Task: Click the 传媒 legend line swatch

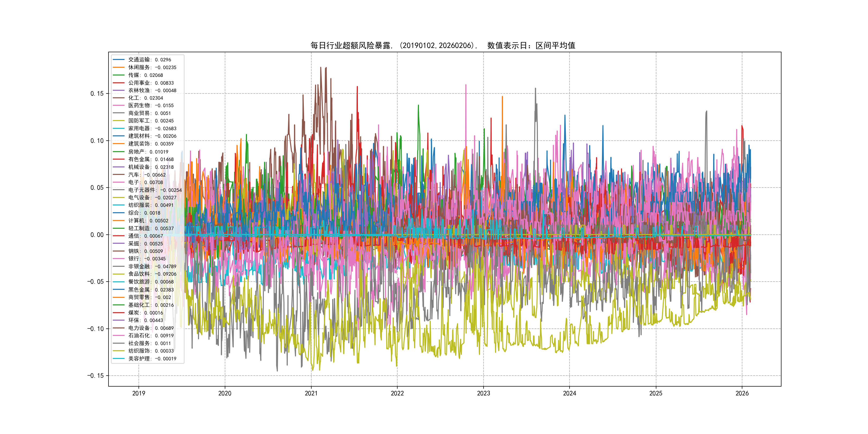Action: click(x=119, y=75)
